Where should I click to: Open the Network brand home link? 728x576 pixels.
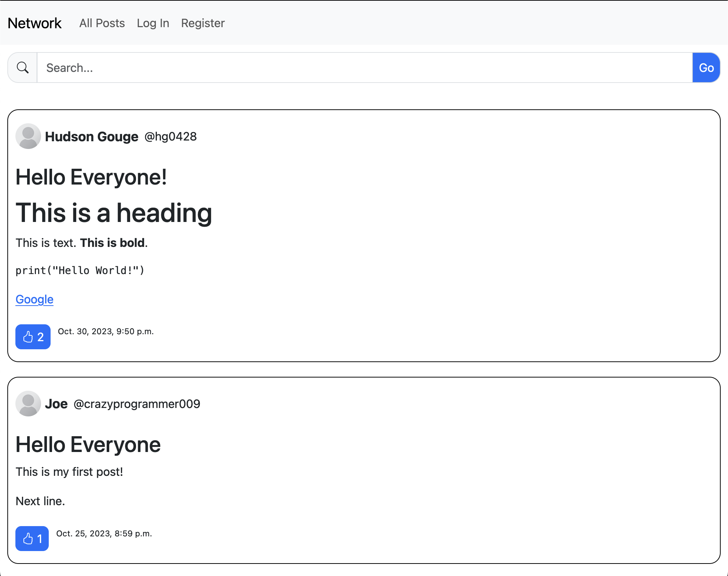[x=34, y=23]
